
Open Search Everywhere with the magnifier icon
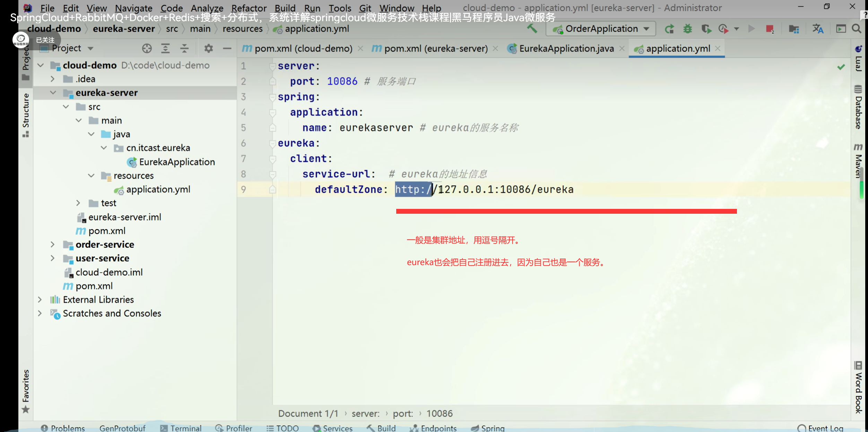857,29
